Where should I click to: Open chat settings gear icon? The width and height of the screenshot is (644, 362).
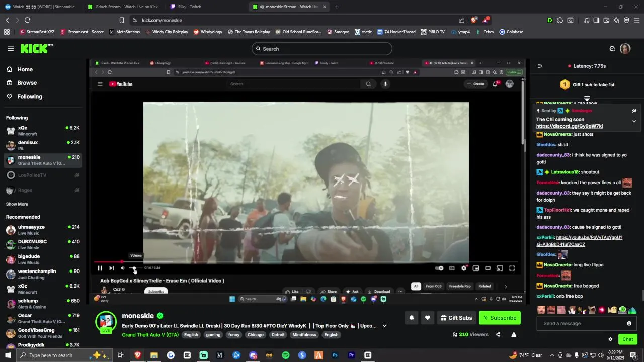(610, 339)
